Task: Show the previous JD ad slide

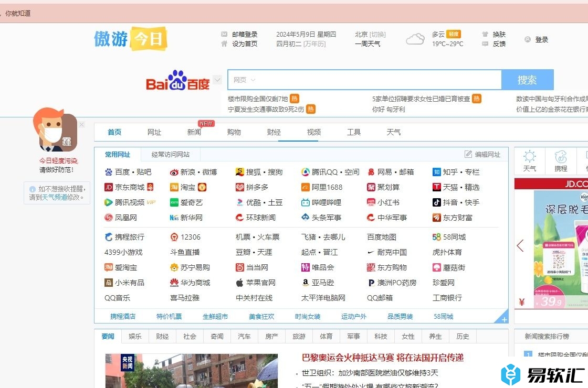Action: click(520, 246)
